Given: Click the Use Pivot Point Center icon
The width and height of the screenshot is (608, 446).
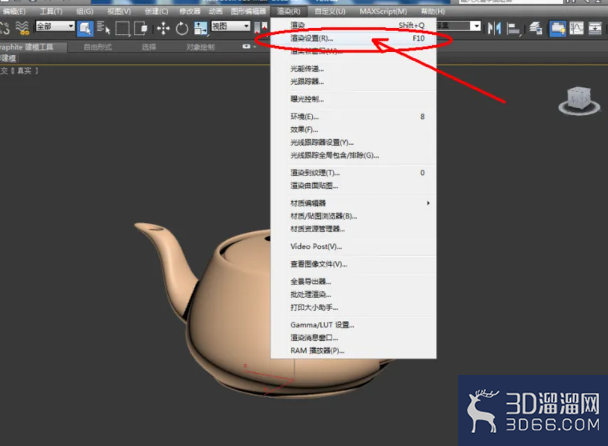Looking at the screenshot, I should pyautogui.click(x=261, y=28).
